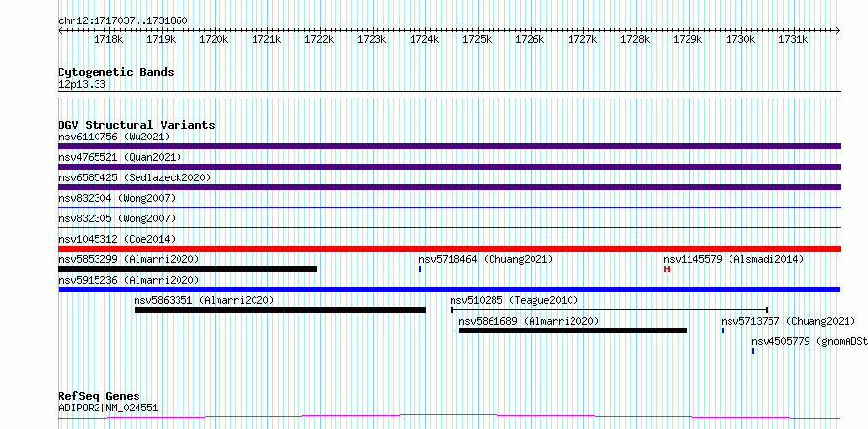Open the nsv832305 (Wong2007) label

[117, 218]
